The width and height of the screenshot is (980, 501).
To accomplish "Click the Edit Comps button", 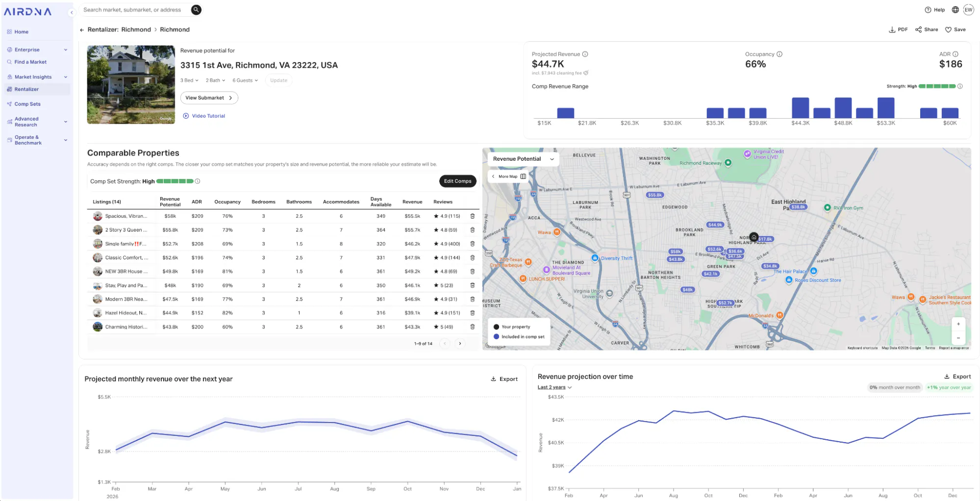I will pos(457,181).
